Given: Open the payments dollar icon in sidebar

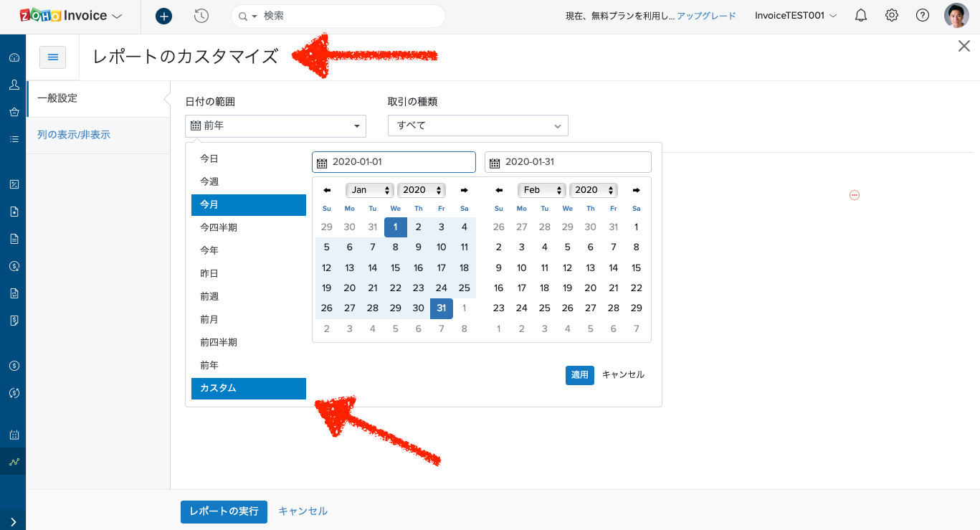Looking at the screenshot, I should pos(14,266).
